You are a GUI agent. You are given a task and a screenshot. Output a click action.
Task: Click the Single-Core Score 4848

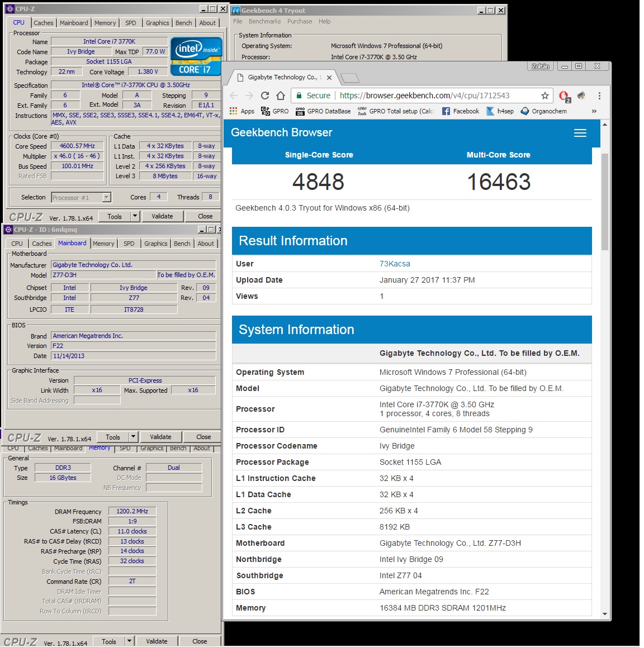pyautogui.click(x=319, y=182)
